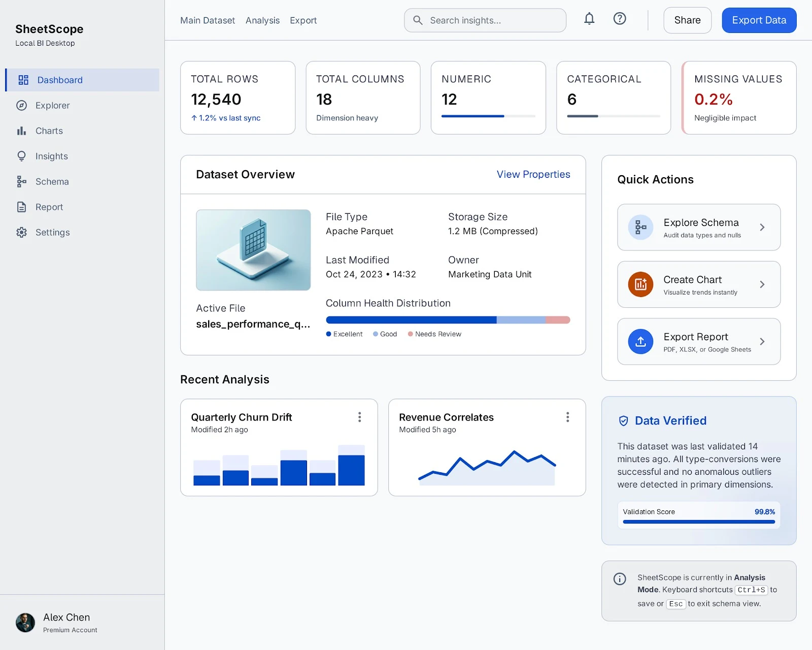Viewport: 812px width, 650px height.
Task: Open Revenue Correlates options menu
Action: pyautogui.click(x=568, y=417)
